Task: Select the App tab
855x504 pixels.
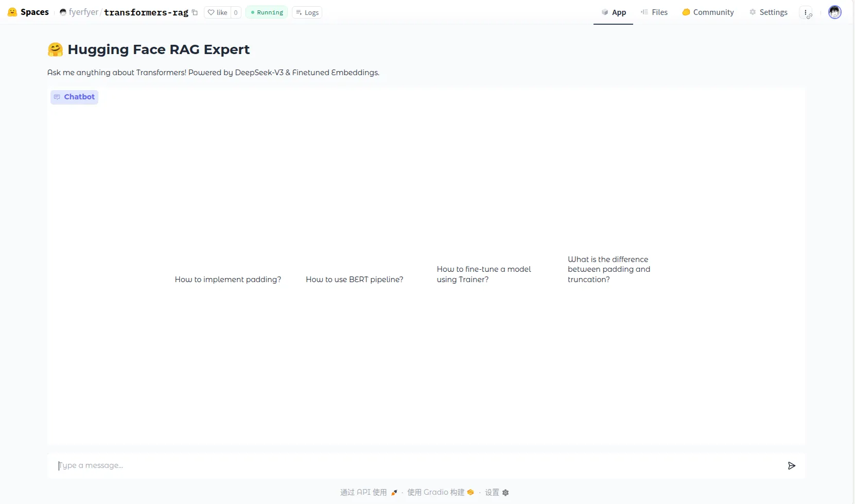Action: (x=614, y=12)
